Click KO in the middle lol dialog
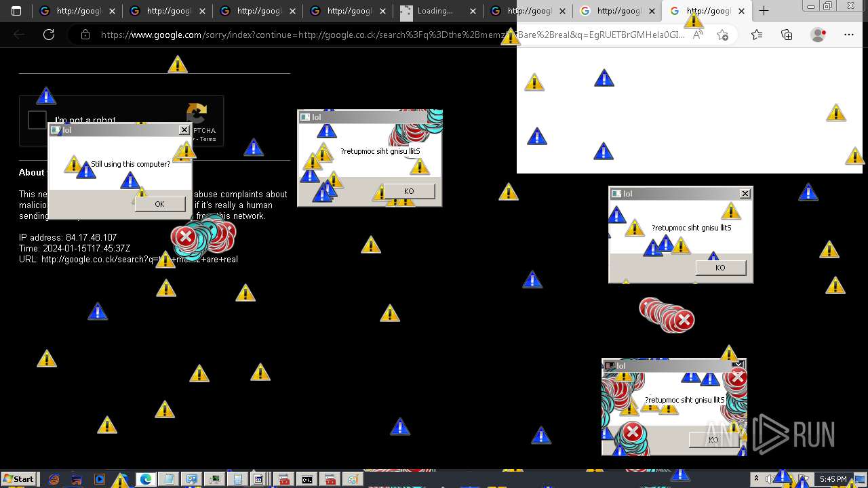 (x=409, y=191)
